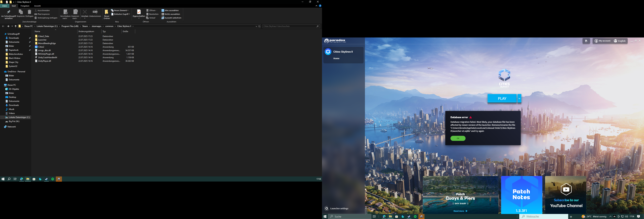
Task: Click the Cities Skylines II search field
Action: pyautogui.click(x=291, y=26)
